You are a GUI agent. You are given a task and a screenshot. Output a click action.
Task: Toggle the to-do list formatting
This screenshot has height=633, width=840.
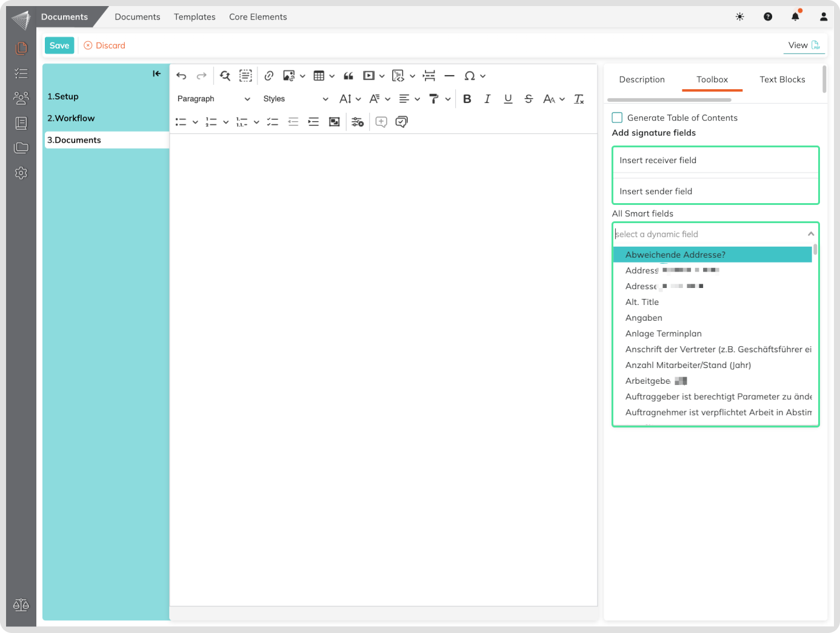(273, 122)
